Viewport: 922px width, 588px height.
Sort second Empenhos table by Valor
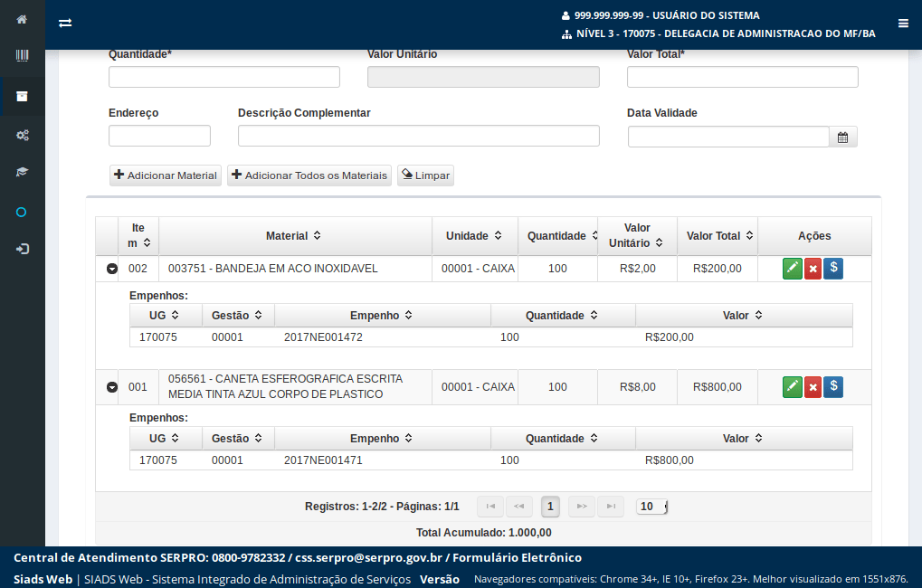click(758, 438)
